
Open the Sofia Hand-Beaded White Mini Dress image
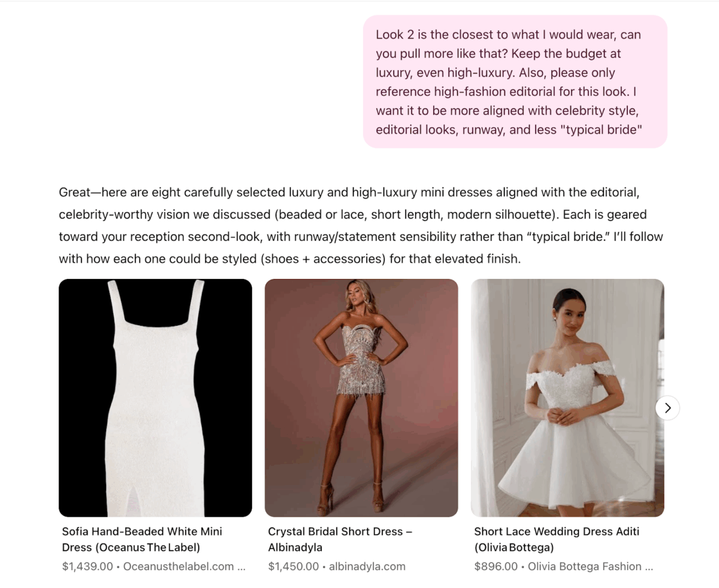(x=155, y=398)
